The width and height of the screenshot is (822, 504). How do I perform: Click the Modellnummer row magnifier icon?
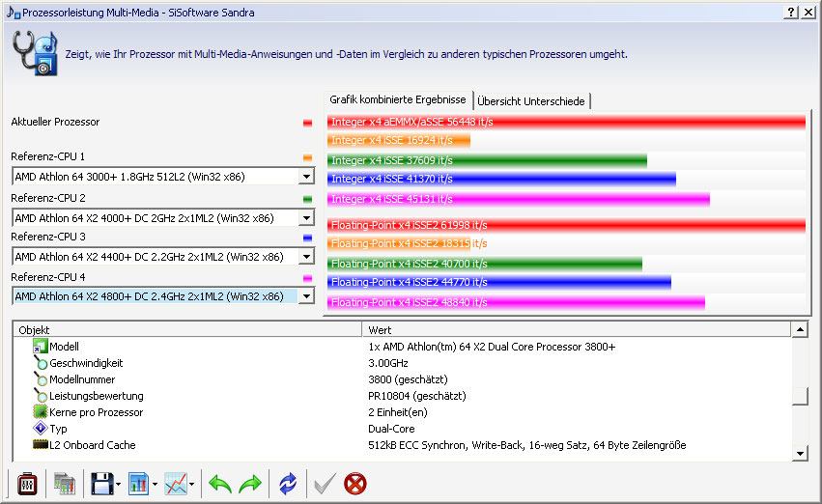pos(41,378)
